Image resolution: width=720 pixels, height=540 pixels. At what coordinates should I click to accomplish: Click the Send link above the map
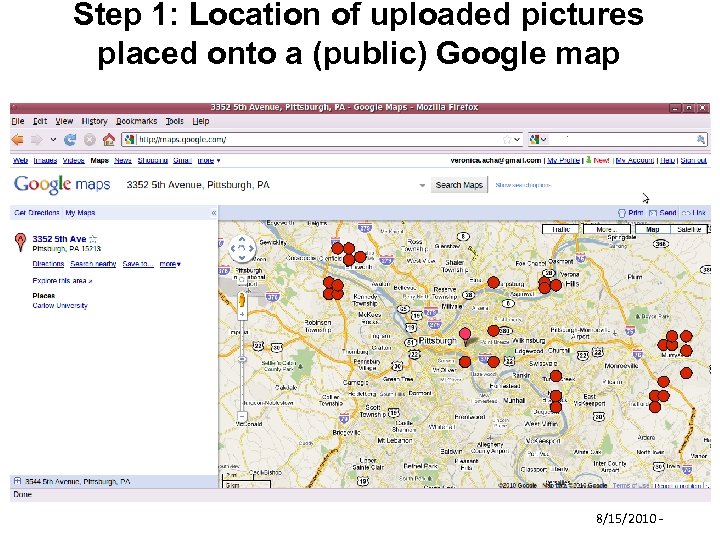coord(663,213)
